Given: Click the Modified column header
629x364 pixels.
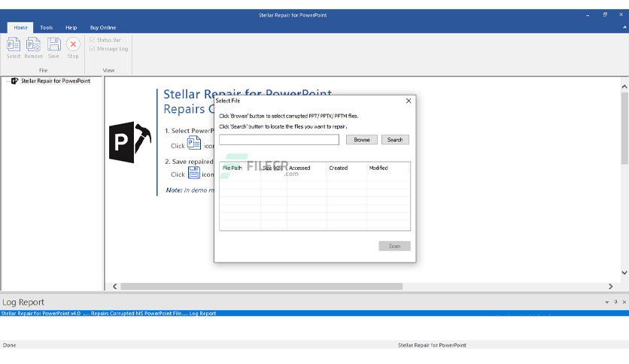Looking at the screenshot, I should [x=378, y=168].
